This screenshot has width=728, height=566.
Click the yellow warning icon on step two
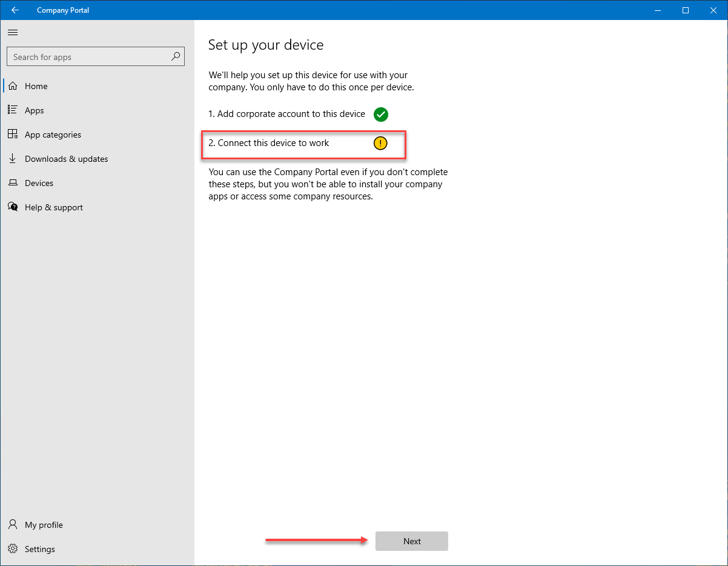coord(380,143)
